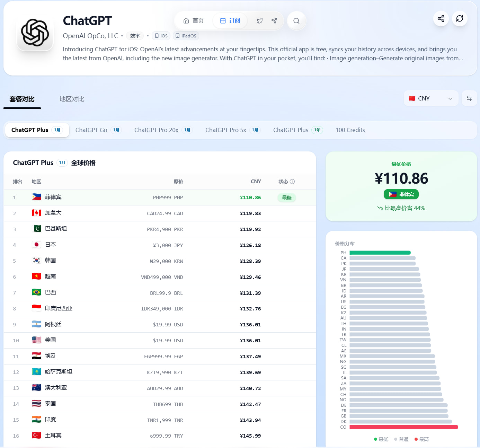Click the Australia flag icon
Viewport: 480px width, 448px height.
point(36,388)
